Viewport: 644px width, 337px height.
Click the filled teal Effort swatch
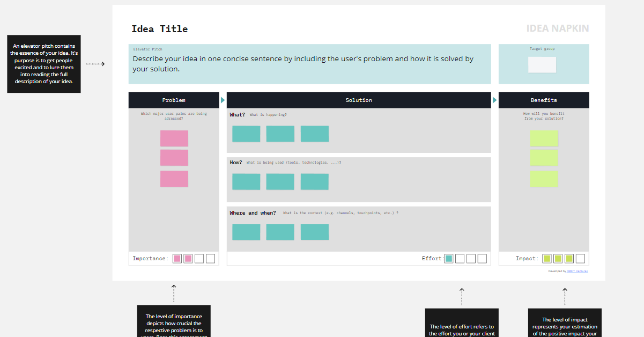pos(448,258)
